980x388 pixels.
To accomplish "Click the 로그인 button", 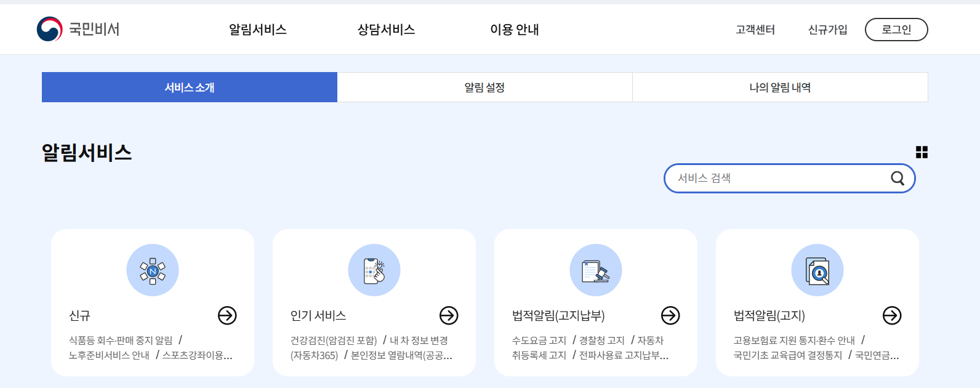I will [x=896, y=30].
